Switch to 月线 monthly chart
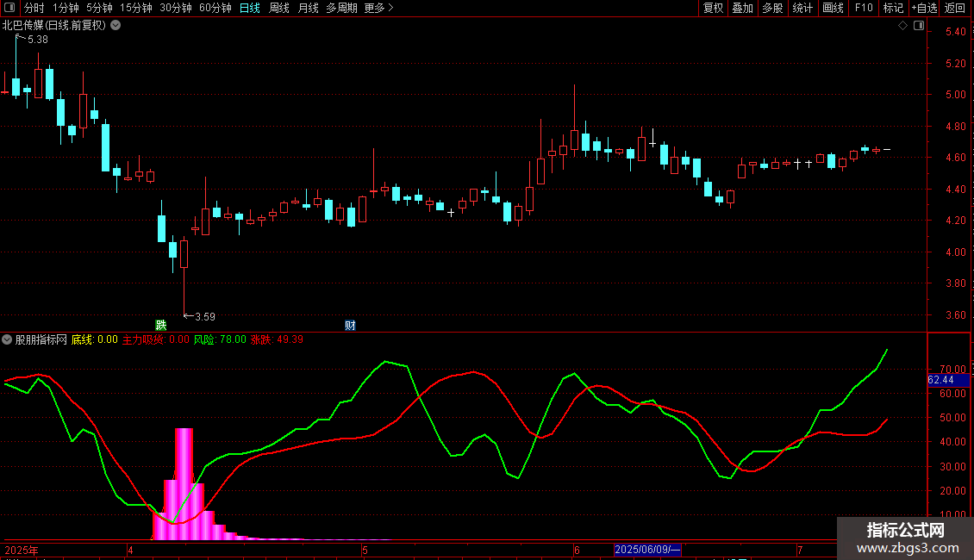This screenshot has height=560, width=974. click(x=308, y=8)
